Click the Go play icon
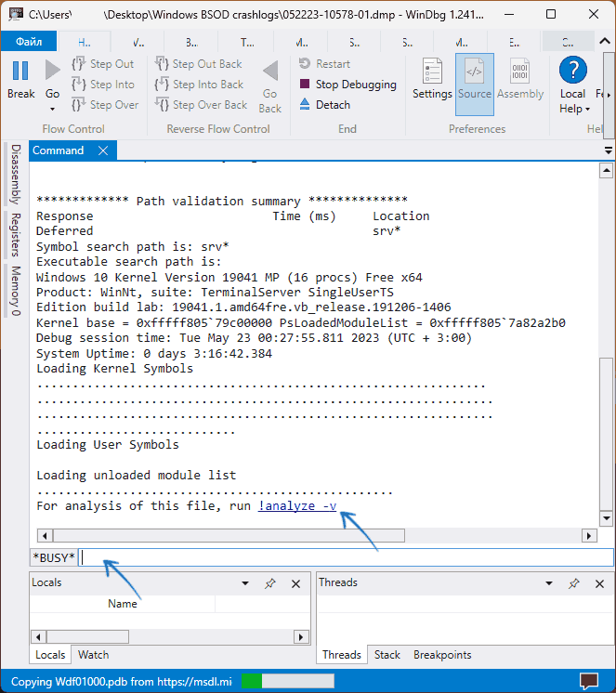Viewport: 616px width, 693px height. [52, 71]
